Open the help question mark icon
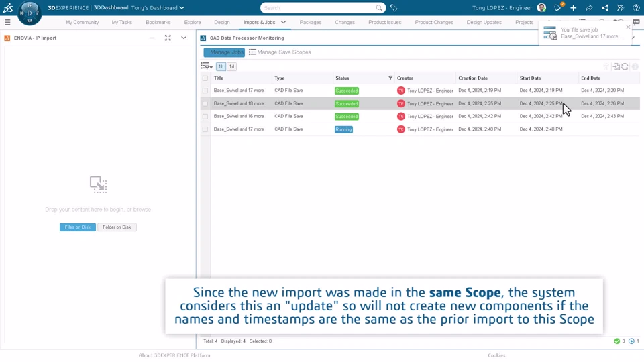The width and height of the screenshot is (644, 362). click(x=636, y=8)
